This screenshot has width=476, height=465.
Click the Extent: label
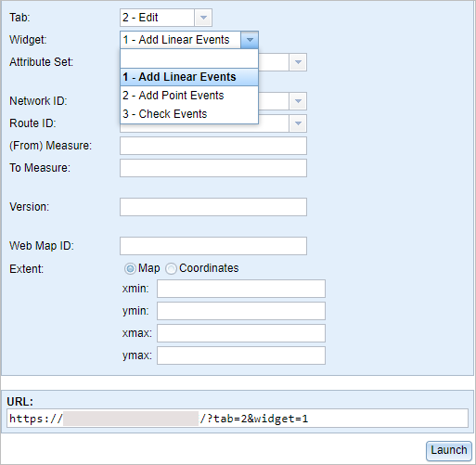26,269
